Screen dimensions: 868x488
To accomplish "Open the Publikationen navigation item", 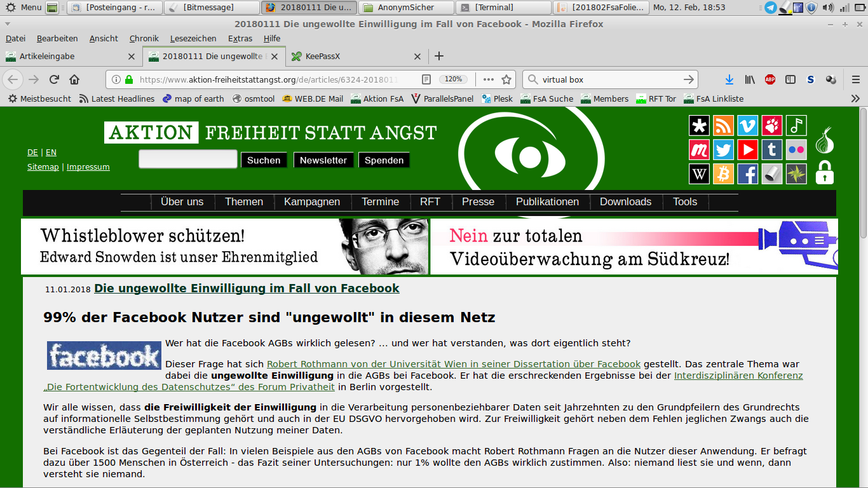I will coord(547,201).
